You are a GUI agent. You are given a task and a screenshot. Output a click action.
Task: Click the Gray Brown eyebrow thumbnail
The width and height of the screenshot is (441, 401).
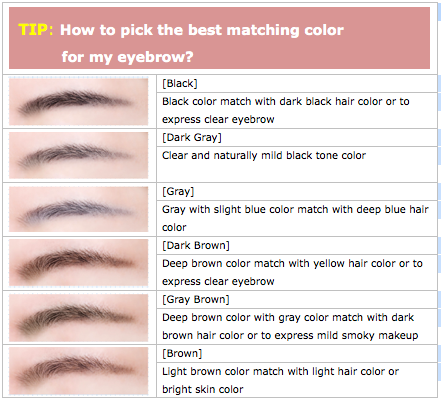coord(79,318)
